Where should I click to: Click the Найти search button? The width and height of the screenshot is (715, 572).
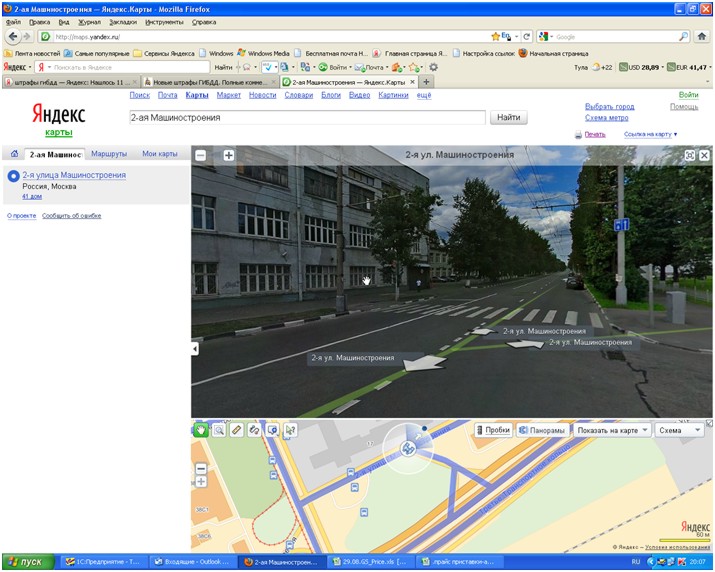click(x=508, y=117)
